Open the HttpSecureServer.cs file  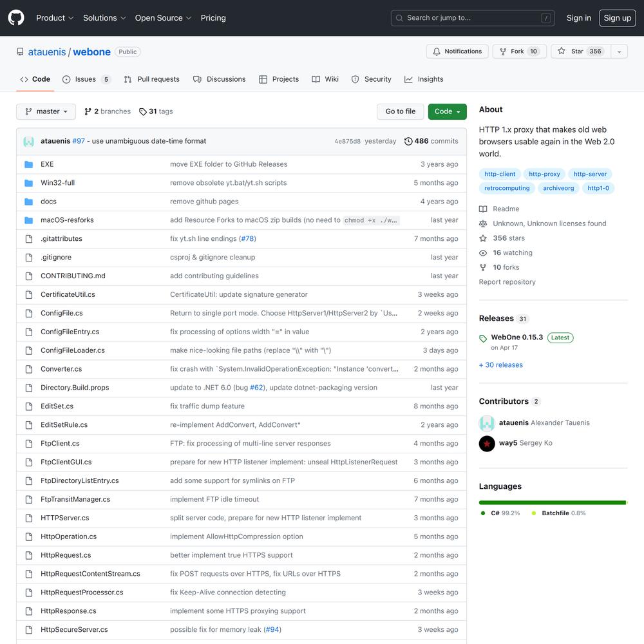pos(74,630)
